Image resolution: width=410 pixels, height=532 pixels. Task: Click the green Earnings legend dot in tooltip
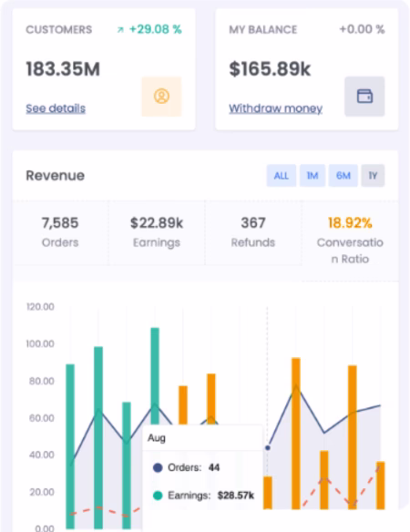(158, 496)
